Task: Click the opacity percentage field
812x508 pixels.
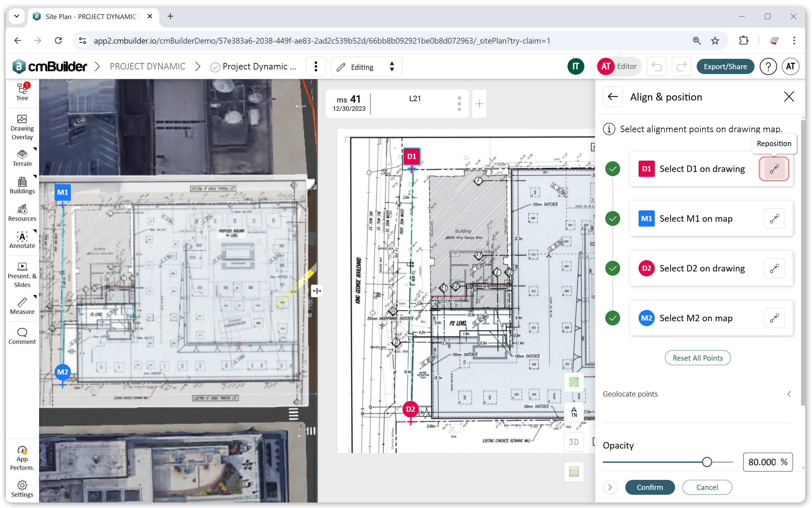Action: (x=767, y=462)
